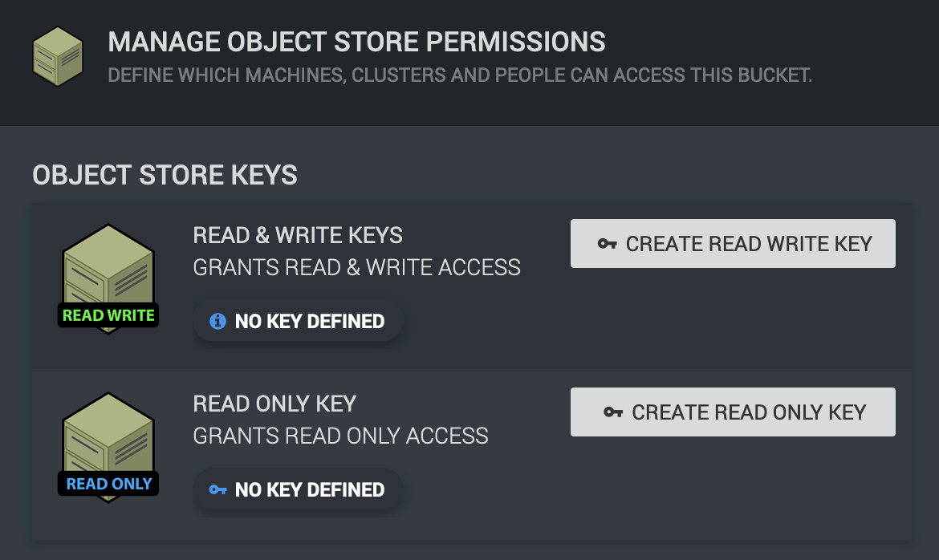939x560 pixels.
Task: Click the Grants Read Only Access description
Action: click(x=340, y=436)
